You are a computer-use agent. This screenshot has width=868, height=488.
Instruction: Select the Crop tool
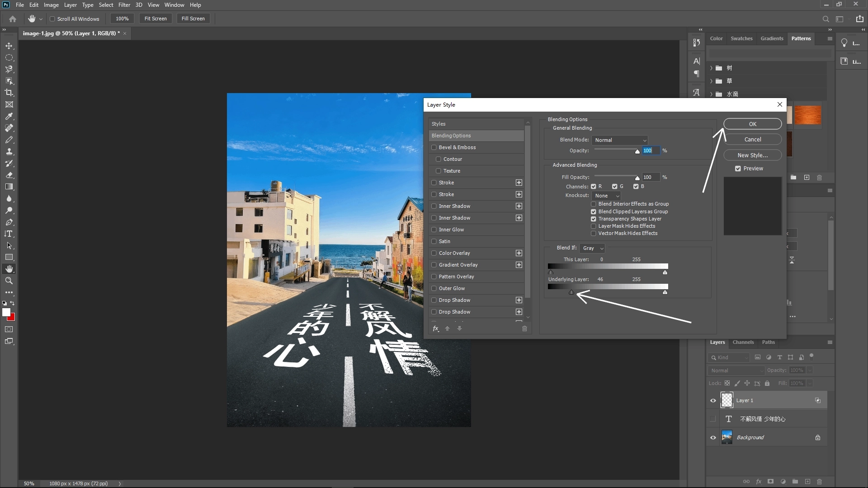[x=9, y=92]
